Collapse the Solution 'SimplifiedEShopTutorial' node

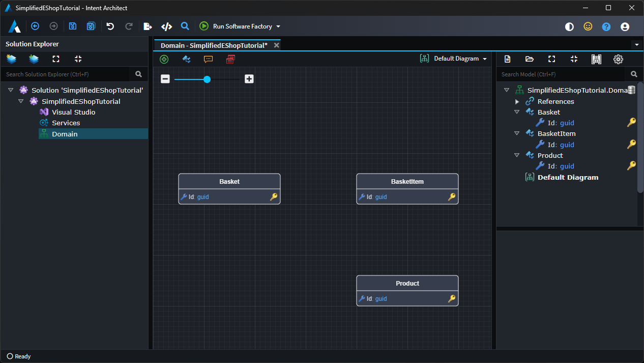(11, 90)
